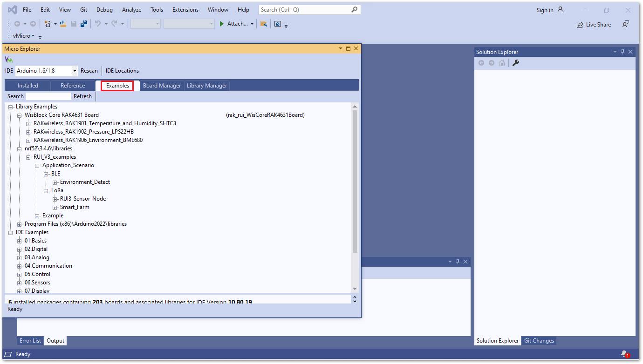Click the green Attach play icon

(222, 24)
